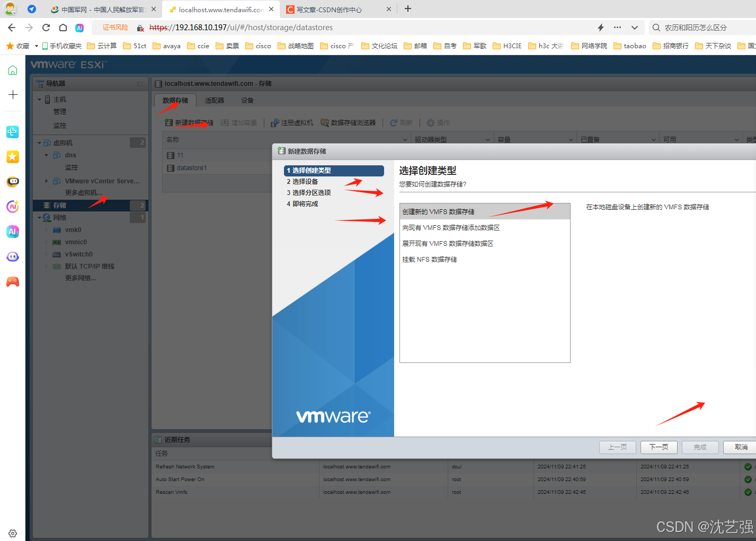Image resolution: width=756 pixels, height=541 pixels.
Task: Open the yellow star favorites sidebar icon
Action: pyautogui.click(x=13, y=156)
